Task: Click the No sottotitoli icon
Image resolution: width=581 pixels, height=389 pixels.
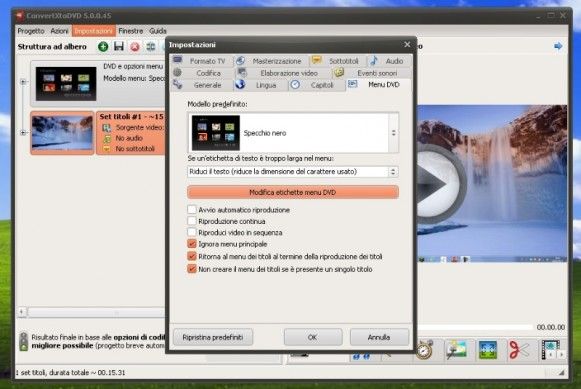Action: pyautogui.click(x=107, y=149)
